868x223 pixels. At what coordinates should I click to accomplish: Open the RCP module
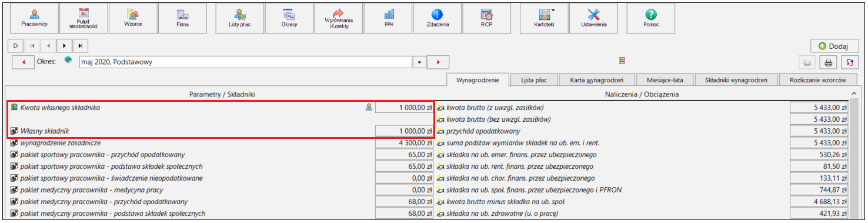[x=486, y=18]
